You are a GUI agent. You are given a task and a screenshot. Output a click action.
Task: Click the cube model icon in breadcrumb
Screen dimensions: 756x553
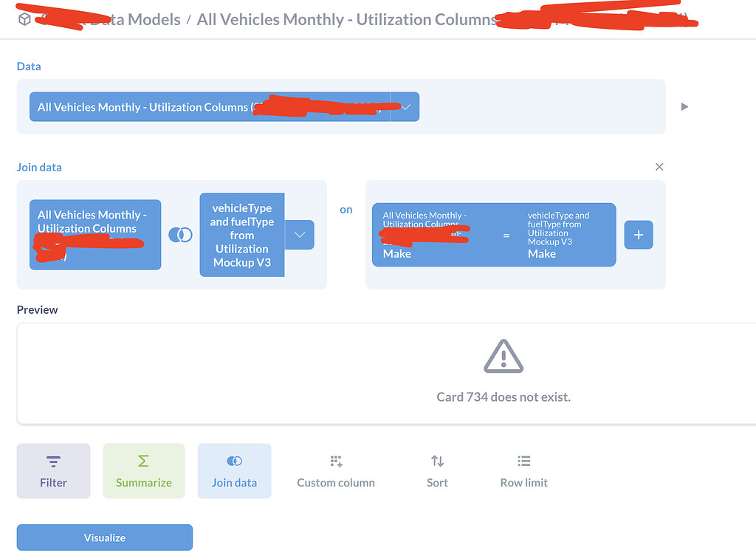point(24,20)
